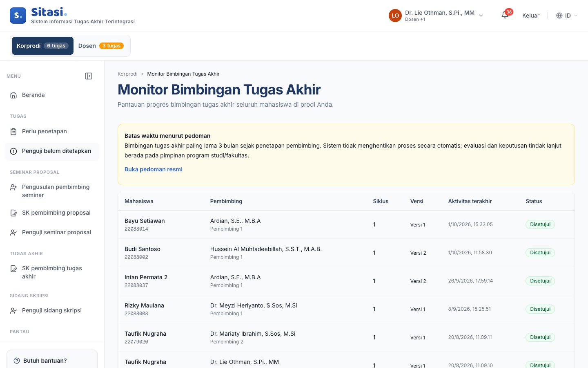
Task: Open the notifications bell
Action: click(x=505, y=16)
